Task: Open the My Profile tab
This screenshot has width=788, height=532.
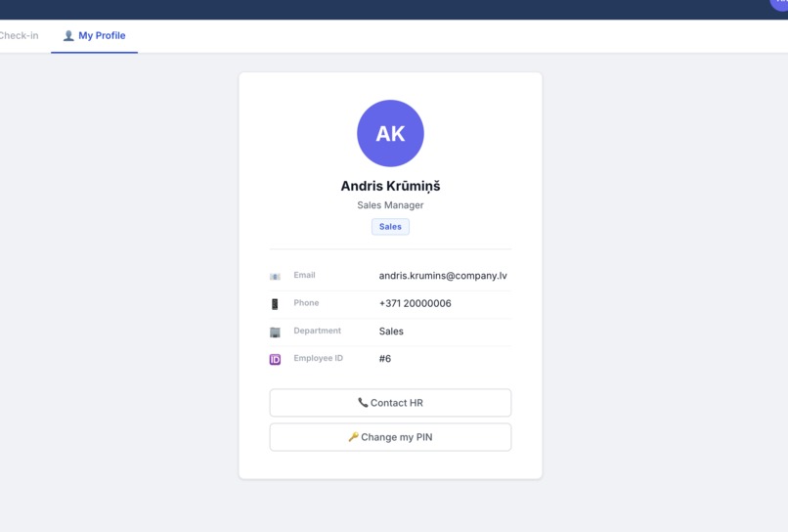Action: 95,36
